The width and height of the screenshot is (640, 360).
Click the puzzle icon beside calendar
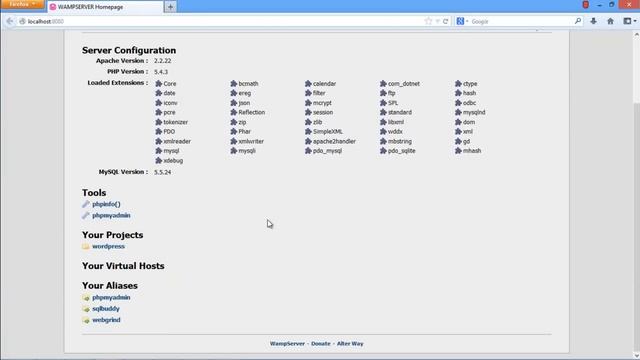pos(308,83)
